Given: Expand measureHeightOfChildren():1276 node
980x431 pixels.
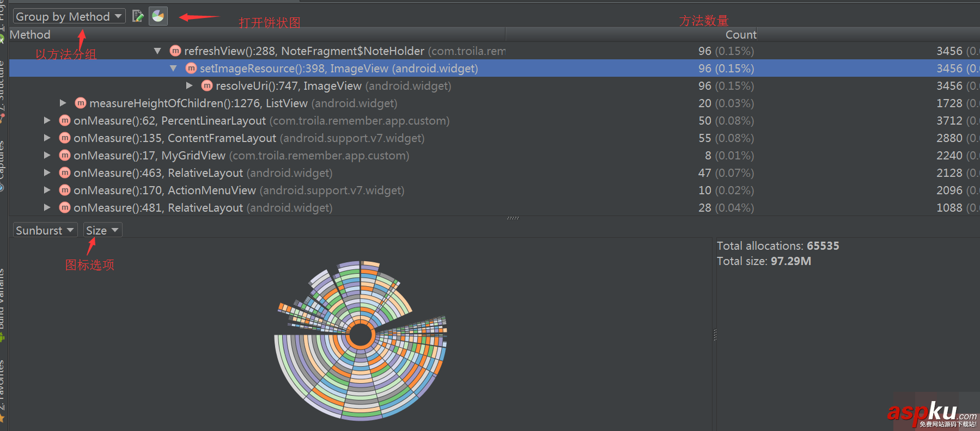Looking at the screenshot, I should (x=63, y=103).
